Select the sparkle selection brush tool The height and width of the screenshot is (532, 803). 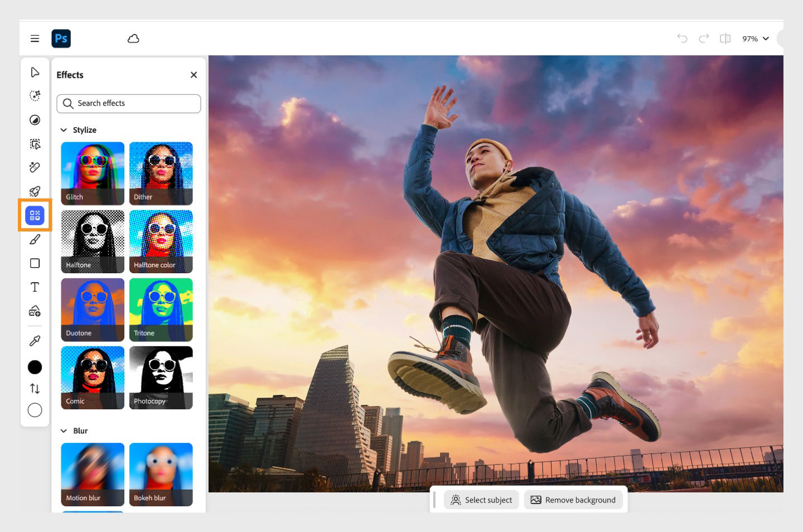pos(35,96)
